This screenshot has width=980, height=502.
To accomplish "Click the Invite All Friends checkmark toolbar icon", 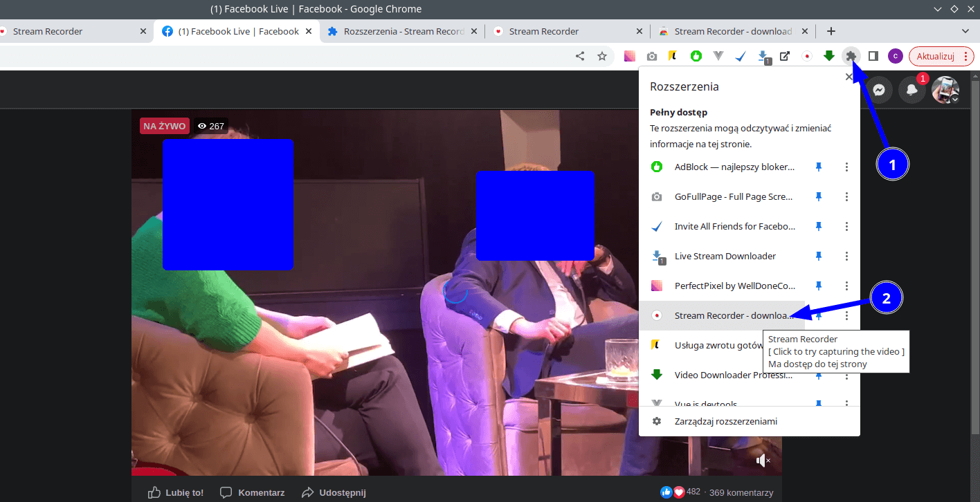I will coord(741,56).
